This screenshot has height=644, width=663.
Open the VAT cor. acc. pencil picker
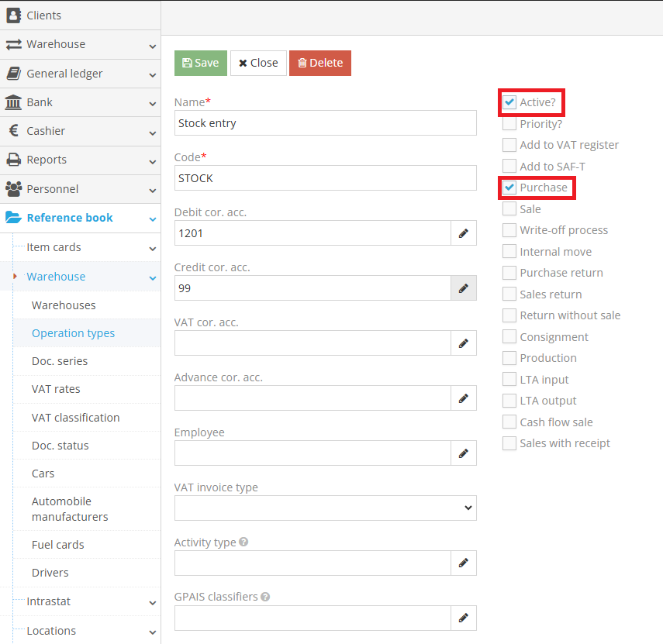coord(464,343)
